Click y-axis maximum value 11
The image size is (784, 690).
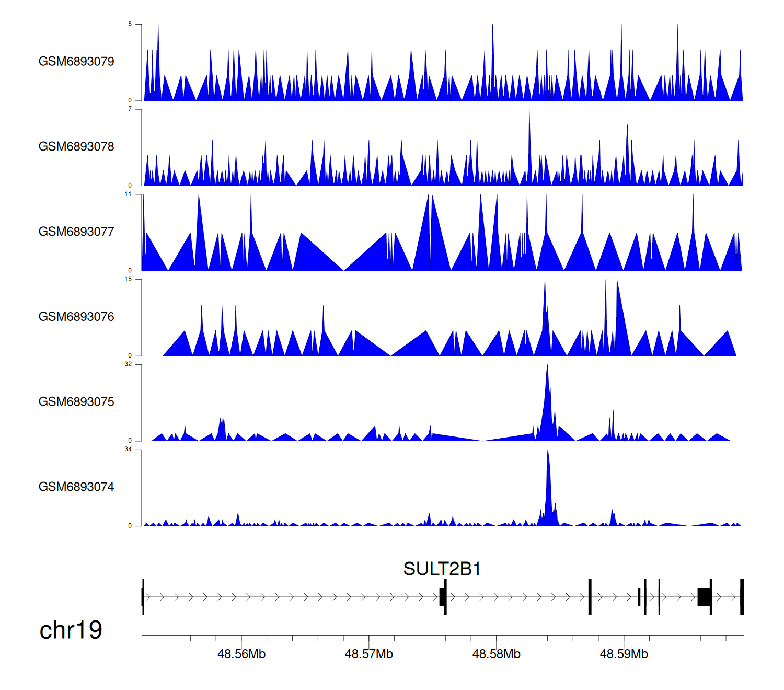[x=128, y=194]
